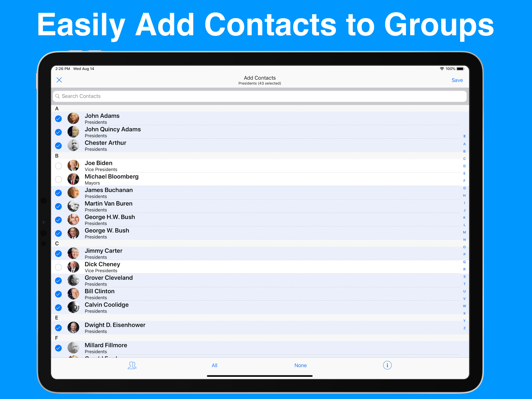Uncheck John Adams checkbox

(x=58, y=119)
